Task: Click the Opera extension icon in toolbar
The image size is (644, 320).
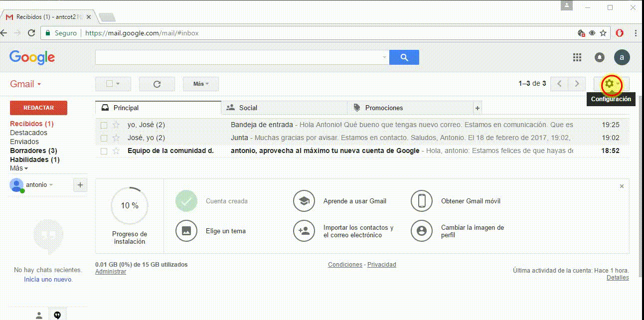Action: point(620,33)
